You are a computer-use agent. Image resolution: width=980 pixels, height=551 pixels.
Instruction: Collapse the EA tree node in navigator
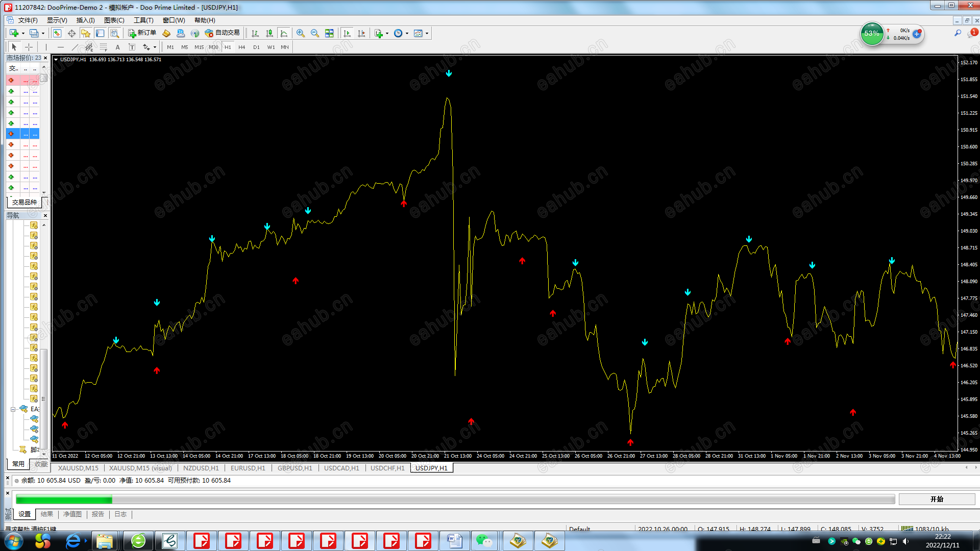(13, 409)
